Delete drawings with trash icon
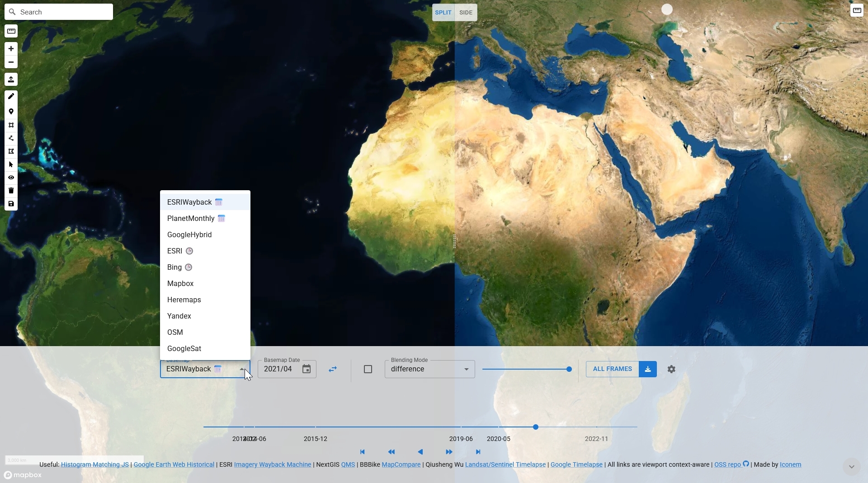Screen dimensions: 868x483 [11, 191]
